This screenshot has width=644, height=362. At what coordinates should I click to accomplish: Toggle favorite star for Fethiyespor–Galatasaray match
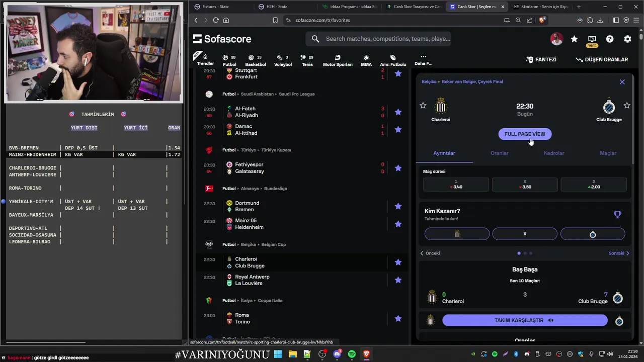point(398,168)
